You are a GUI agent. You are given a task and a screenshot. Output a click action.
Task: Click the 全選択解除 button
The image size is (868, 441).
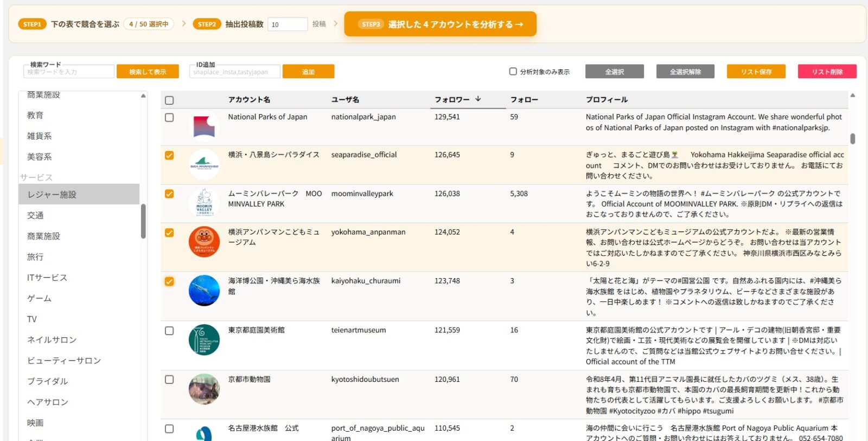tap(685, 72)
